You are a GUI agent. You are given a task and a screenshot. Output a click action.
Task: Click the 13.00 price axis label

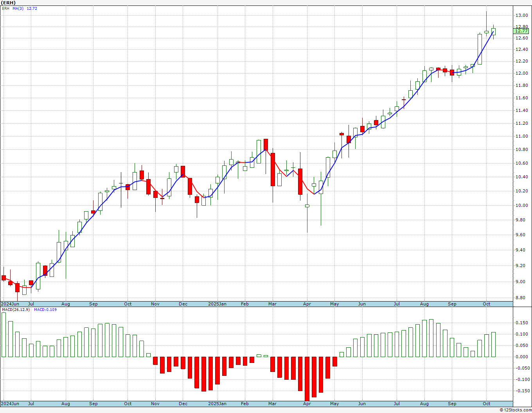521,15
